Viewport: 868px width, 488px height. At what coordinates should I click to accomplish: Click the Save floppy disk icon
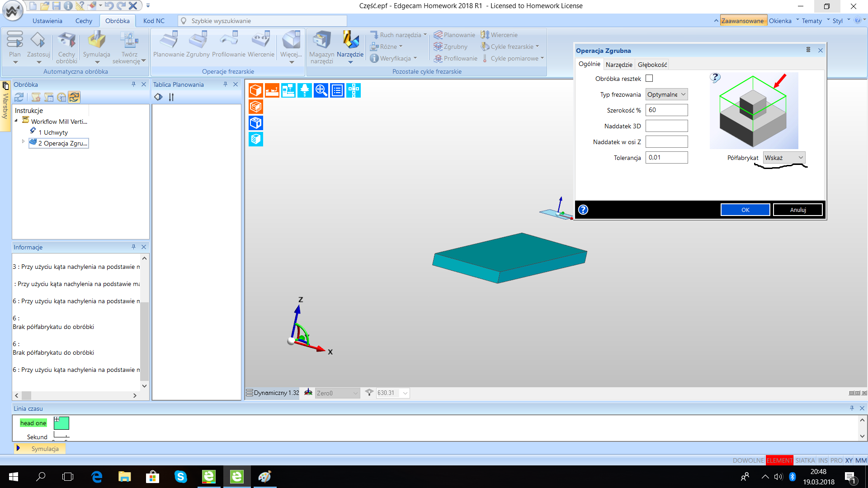(x=56, y=6)
